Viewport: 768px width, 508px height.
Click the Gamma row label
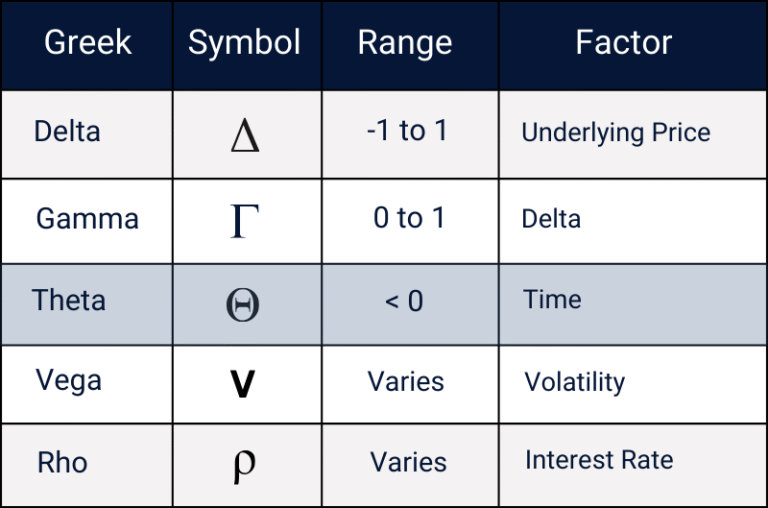pos(87,219)
